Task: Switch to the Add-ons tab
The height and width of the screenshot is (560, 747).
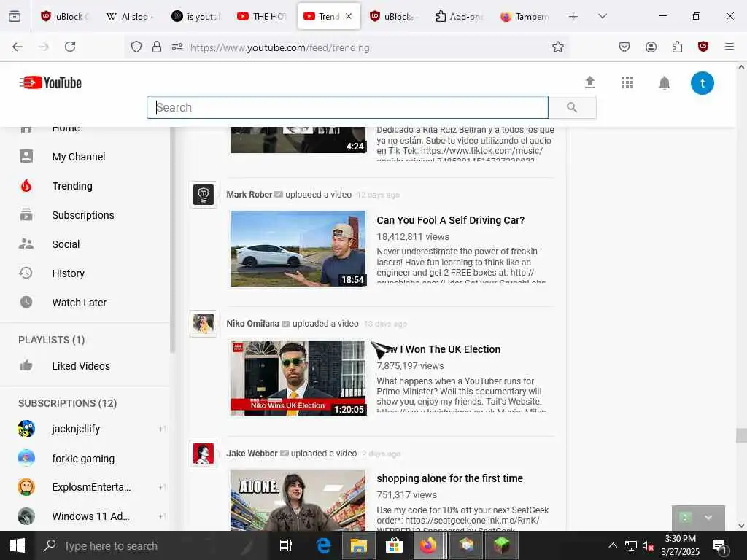Action: (460, 16)
